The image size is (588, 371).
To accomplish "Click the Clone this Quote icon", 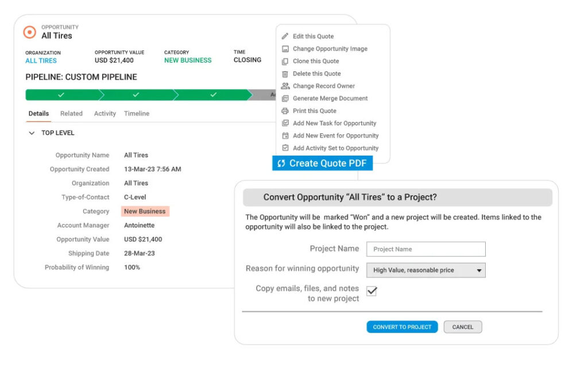I will [285, 61].
